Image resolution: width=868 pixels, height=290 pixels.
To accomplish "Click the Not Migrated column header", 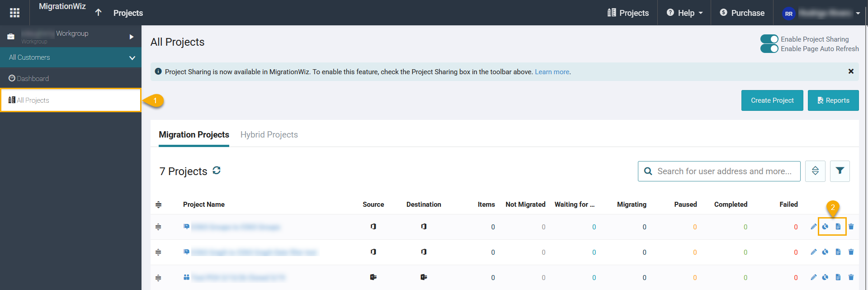I will (525, 204).
